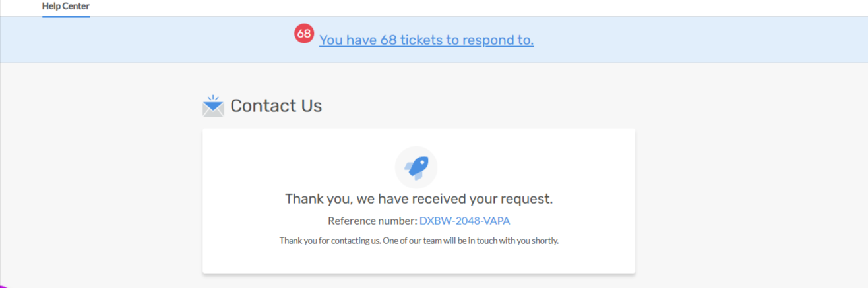
Task: Click the blue underline below Help Center
Action: coord(65,16)
